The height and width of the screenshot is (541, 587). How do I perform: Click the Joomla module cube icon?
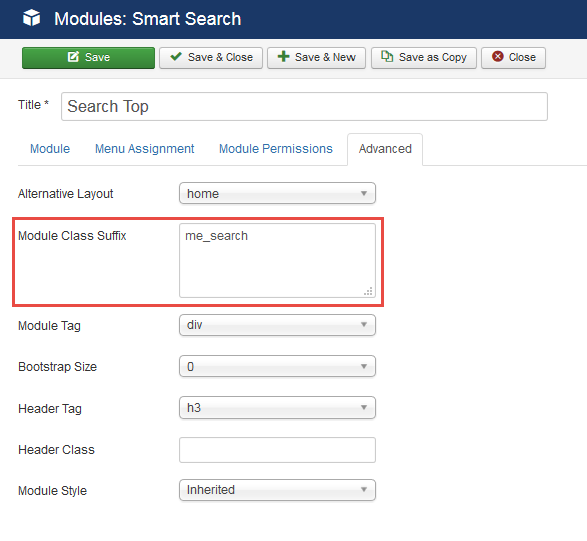pyautogui.click(x=31, y=18)
